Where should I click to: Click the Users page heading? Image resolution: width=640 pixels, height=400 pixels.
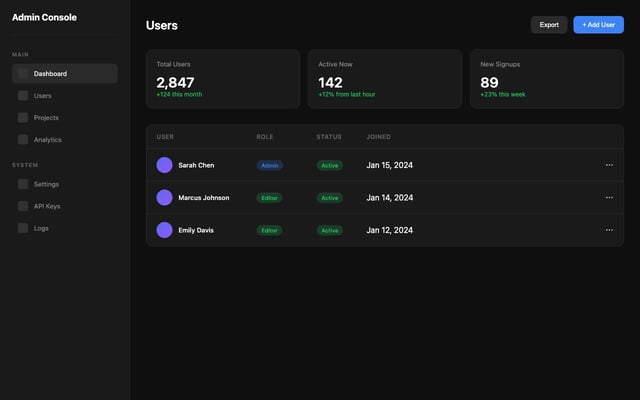pyautogui.click(x=162, y=25)
